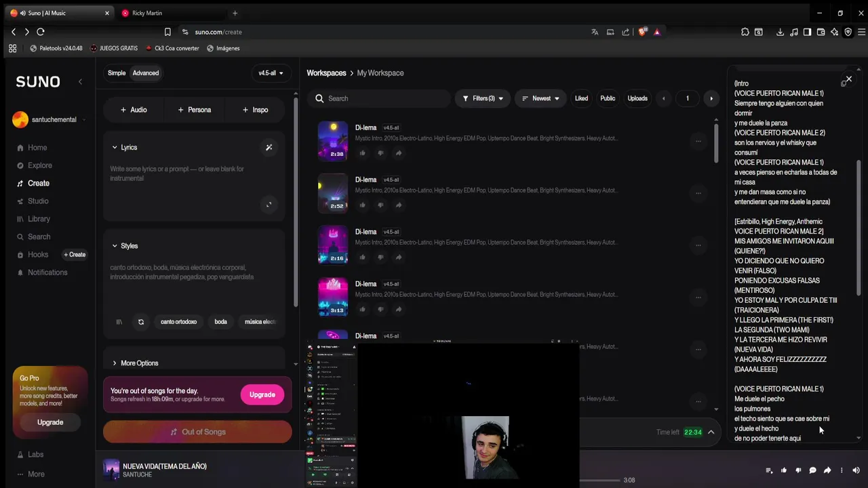
Task: Click Create next to Hooks
Action: point(75,255)
